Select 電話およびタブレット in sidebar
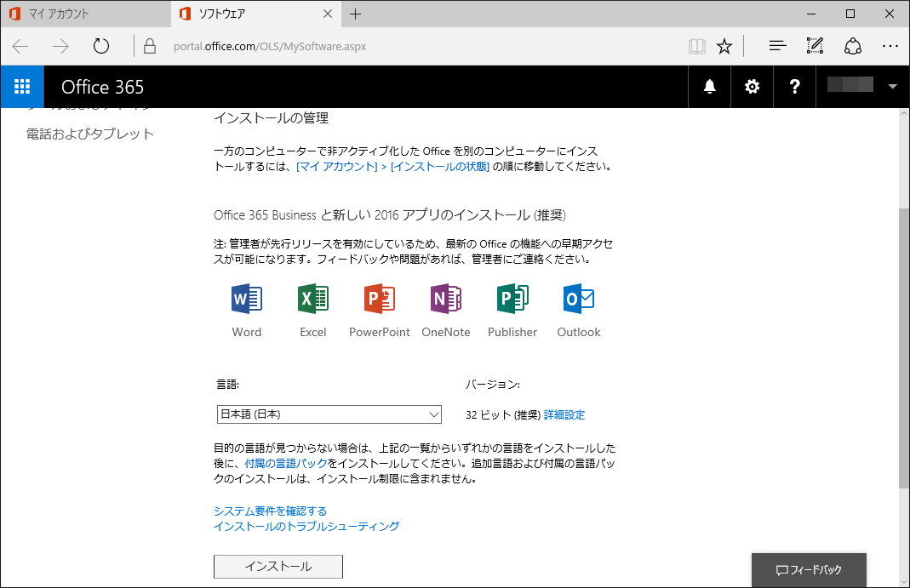Viewport: 910px width, 588px height. [x=90, y=134]
